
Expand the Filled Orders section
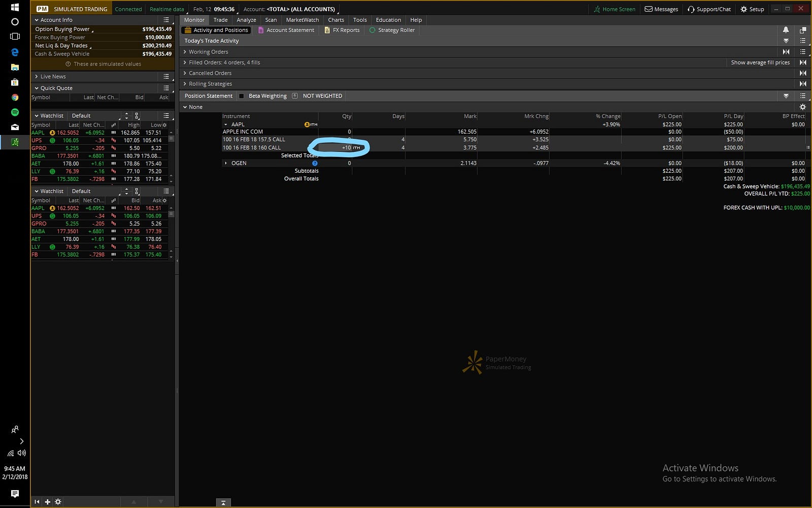click(185, 62)
